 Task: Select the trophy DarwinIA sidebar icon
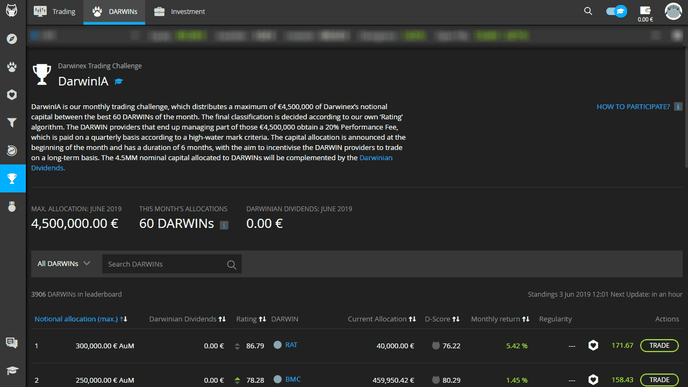point(13,178)
